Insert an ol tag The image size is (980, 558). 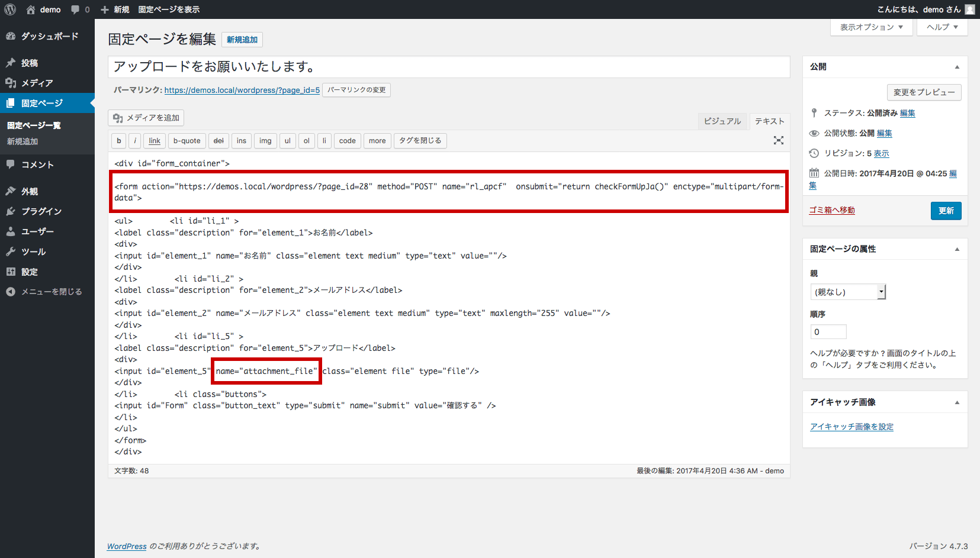click(306, 141)
